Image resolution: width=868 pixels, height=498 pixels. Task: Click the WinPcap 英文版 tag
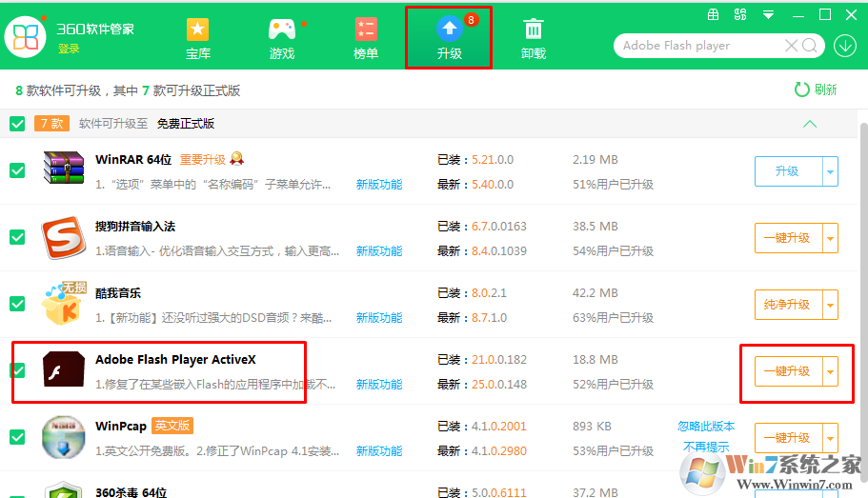172,426
